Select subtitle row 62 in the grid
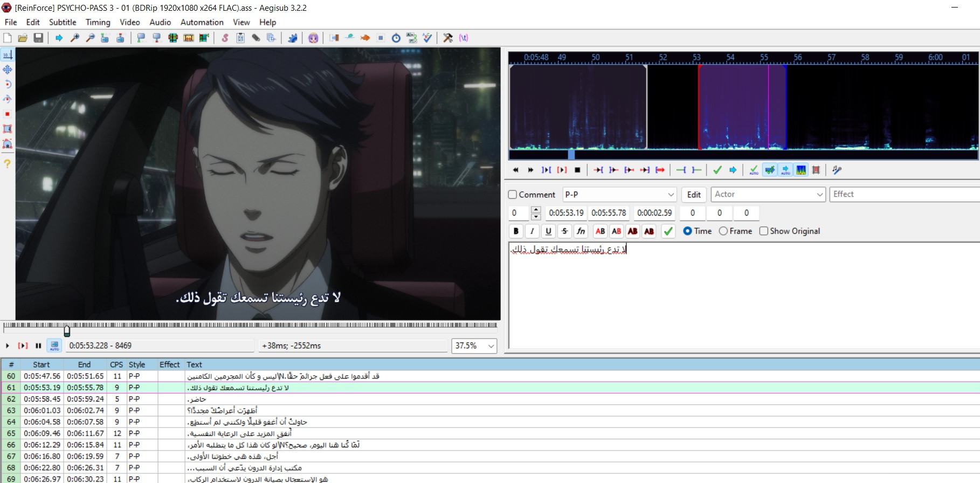Viewport: 980px width, 483px height. 490,399
